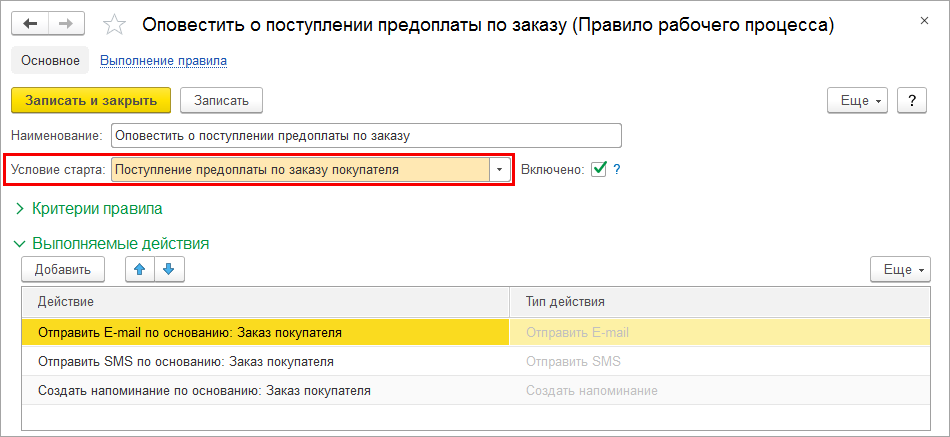This screenshot has width=950, height=437.
Task: Open the Еще menu above actions table
Action: point(901,269)
